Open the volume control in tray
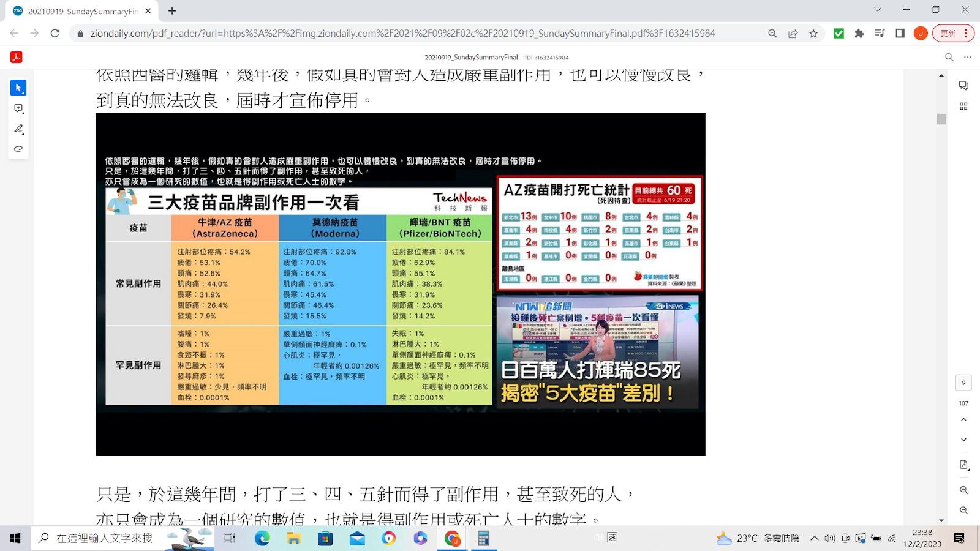 tap(830, 538)
